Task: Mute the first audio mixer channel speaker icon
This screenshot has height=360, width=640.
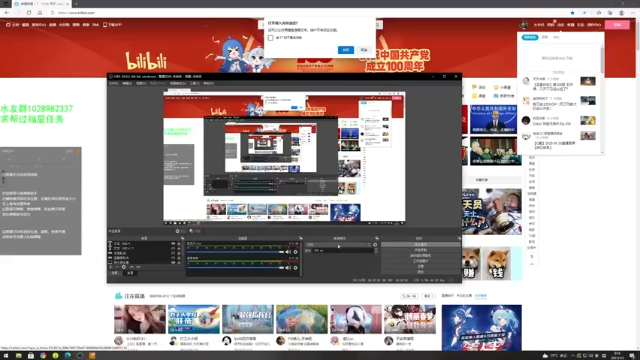Action: [288, 252]
